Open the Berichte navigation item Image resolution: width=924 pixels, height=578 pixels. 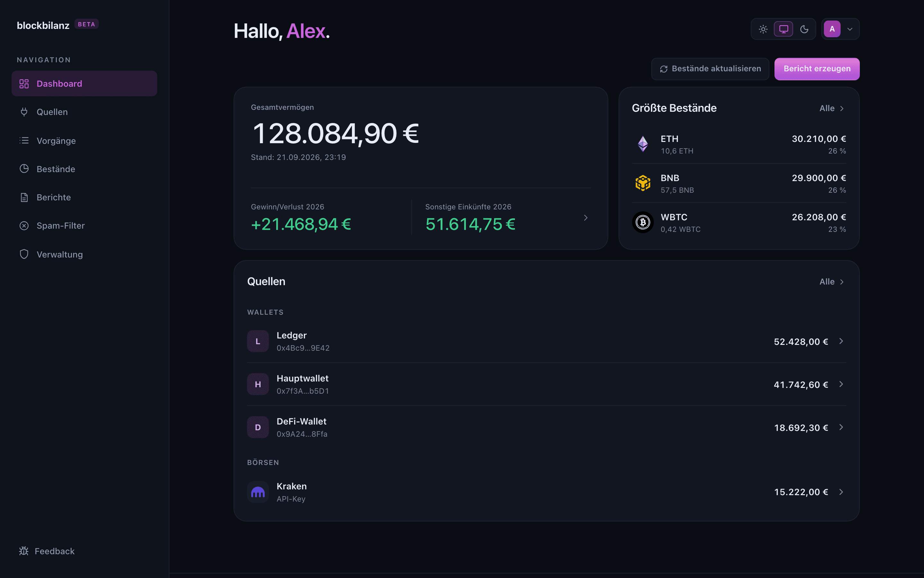pos(84,197)
